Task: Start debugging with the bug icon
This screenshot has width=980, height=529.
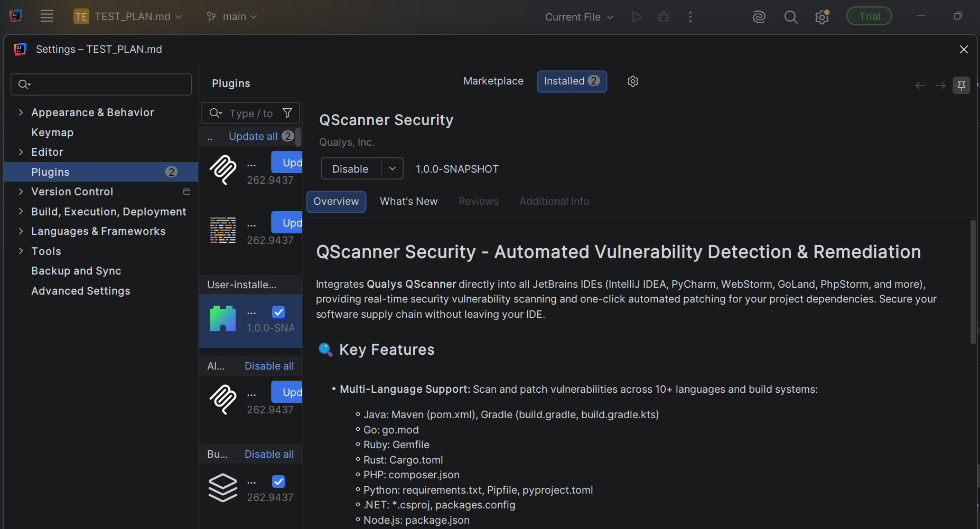Action: [664, 17]
